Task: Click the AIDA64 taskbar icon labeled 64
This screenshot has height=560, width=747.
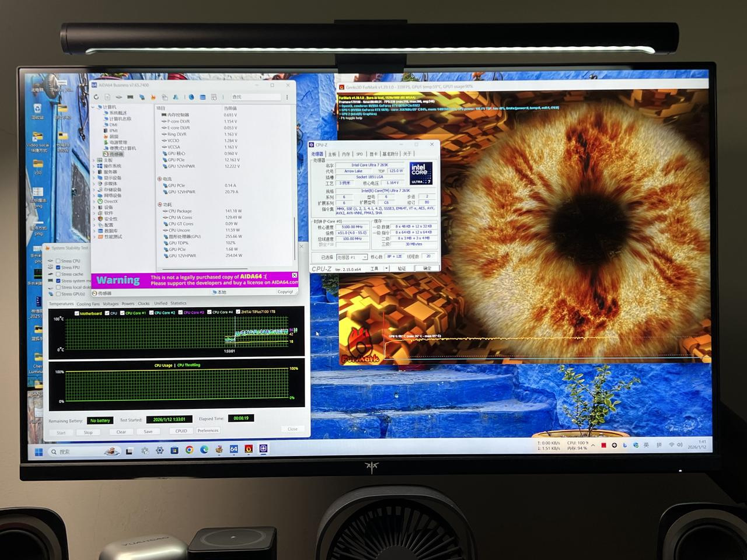Action: [x=233, y=449]
